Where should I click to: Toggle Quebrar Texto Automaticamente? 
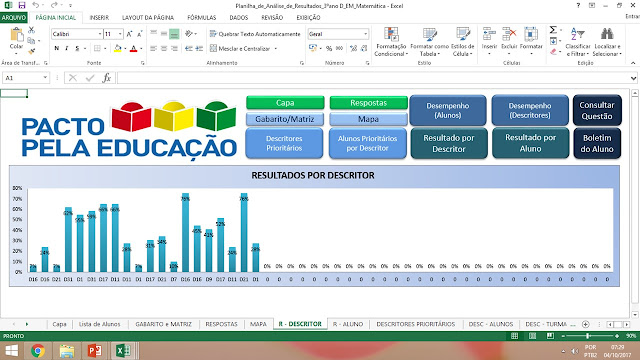pyautogui.click(x=255, y=34)
